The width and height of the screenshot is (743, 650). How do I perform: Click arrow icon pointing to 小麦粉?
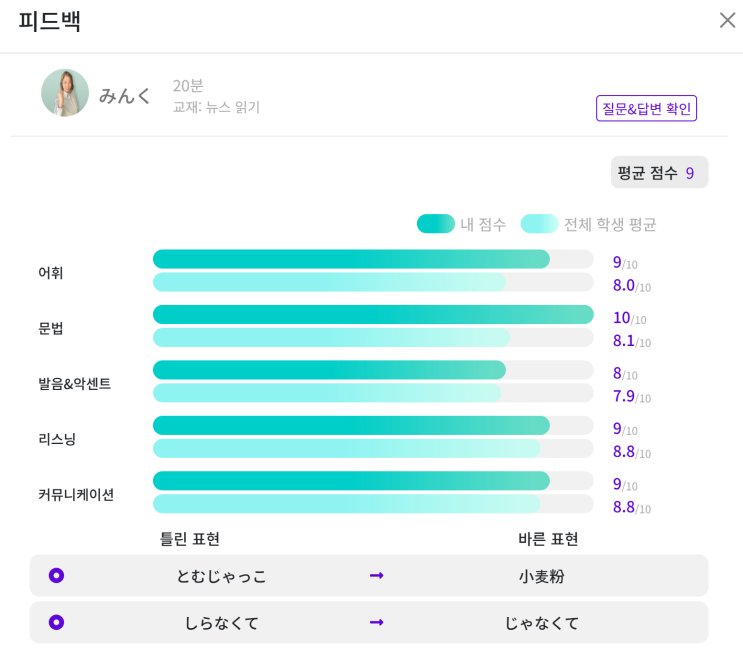click(x=376, y=575)
